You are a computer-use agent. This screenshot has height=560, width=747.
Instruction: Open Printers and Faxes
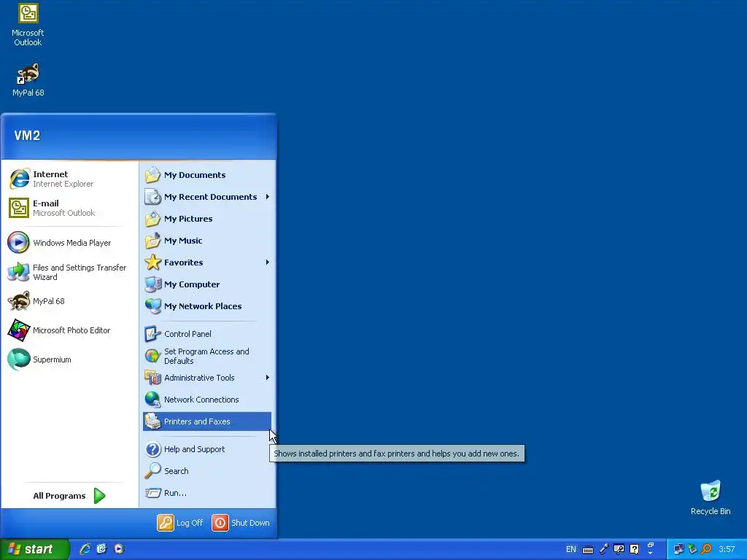[x=206, y=421]
